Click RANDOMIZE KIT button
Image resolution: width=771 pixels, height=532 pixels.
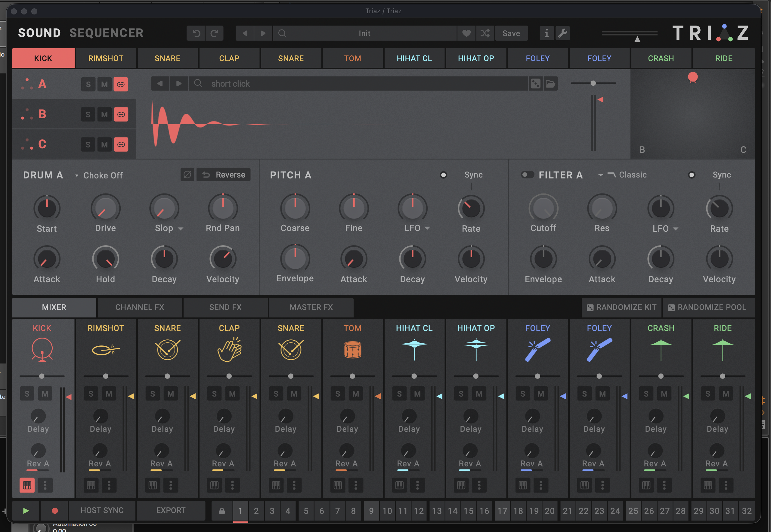tap(622, 307)
